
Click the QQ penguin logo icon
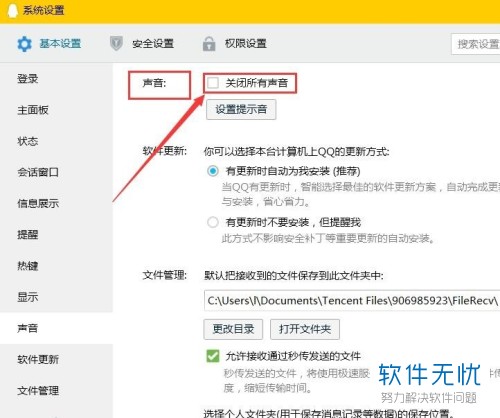[x=13, y=10]
